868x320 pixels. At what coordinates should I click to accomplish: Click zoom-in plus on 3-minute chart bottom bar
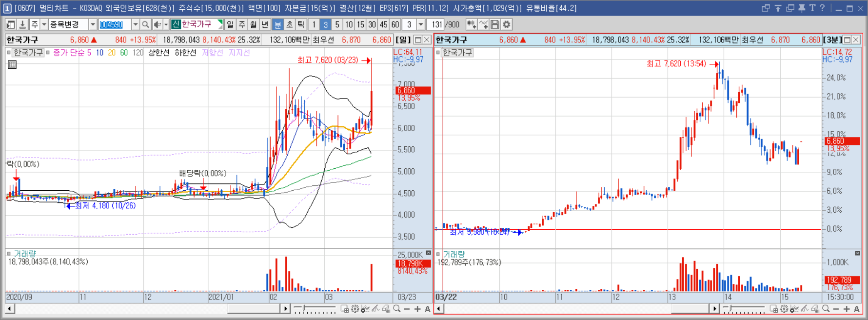847,309
